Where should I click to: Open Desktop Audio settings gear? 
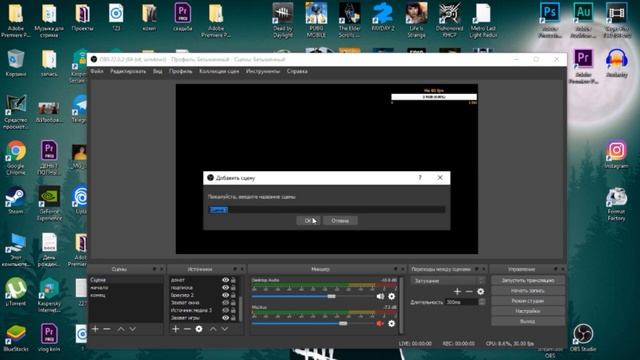(391, 296)
